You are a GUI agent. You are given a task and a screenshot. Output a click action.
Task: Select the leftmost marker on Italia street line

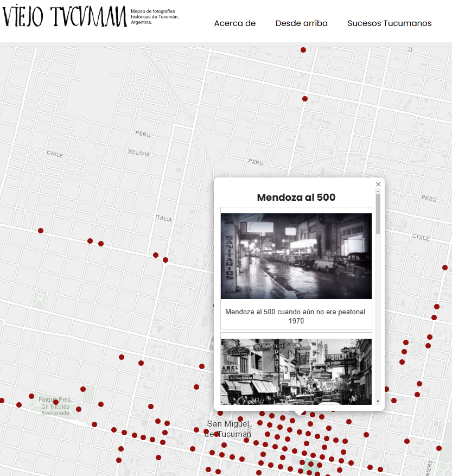click(x=41, y=231)
